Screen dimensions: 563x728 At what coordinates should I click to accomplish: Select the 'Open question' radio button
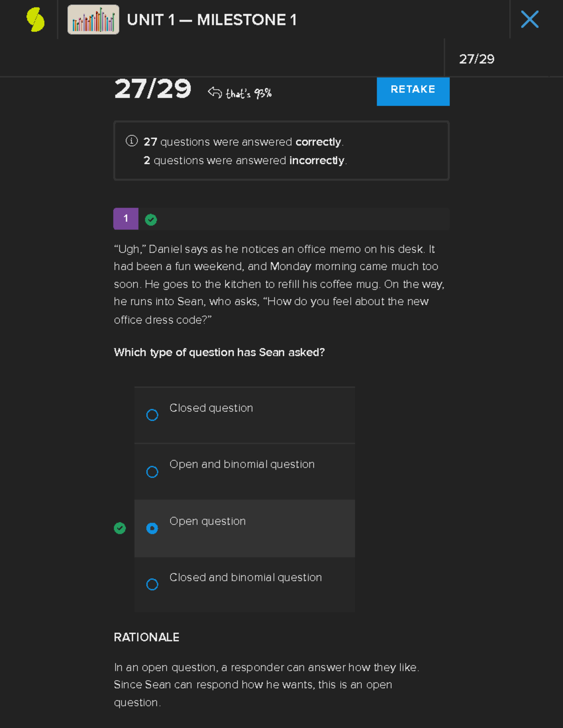[152, 528]
